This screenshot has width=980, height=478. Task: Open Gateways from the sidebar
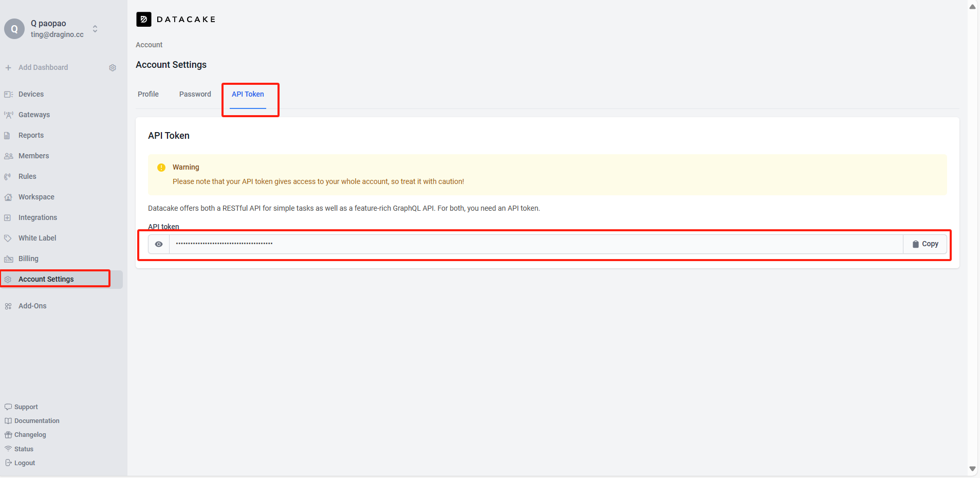34,115
